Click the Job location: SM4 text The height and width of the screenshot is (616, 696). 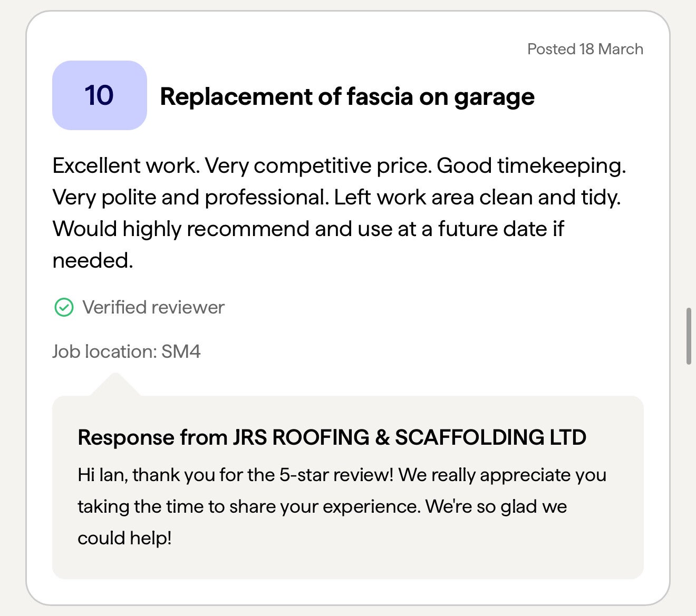click(126, 351)
